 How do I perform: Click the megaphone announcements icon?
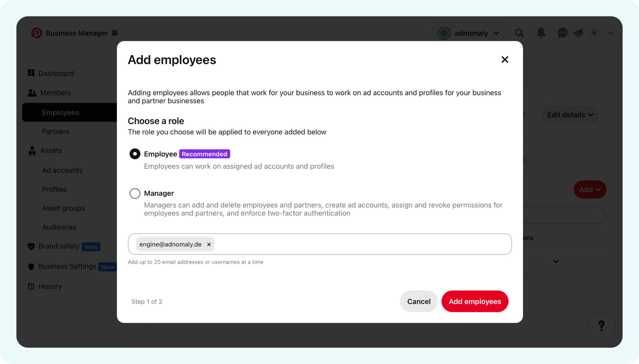pos(578,33)
